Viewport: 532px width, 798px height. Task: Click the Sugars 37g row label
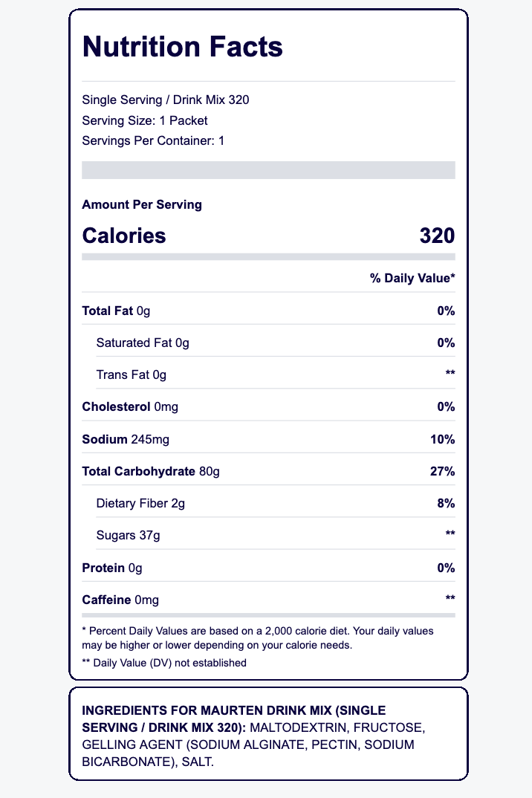(x=129, y=535)
